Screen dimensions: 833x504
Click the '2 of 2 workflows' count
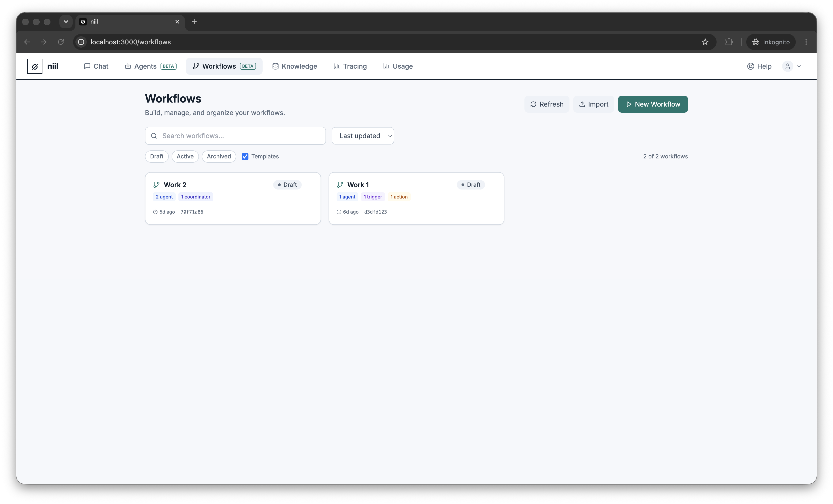[665, 157]
